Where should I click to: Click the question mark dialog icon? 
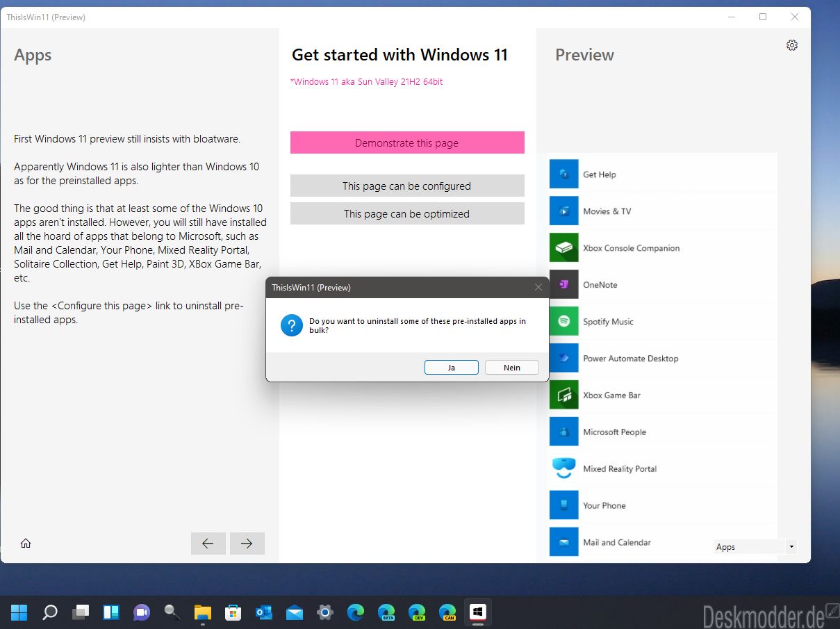[292, 325]
